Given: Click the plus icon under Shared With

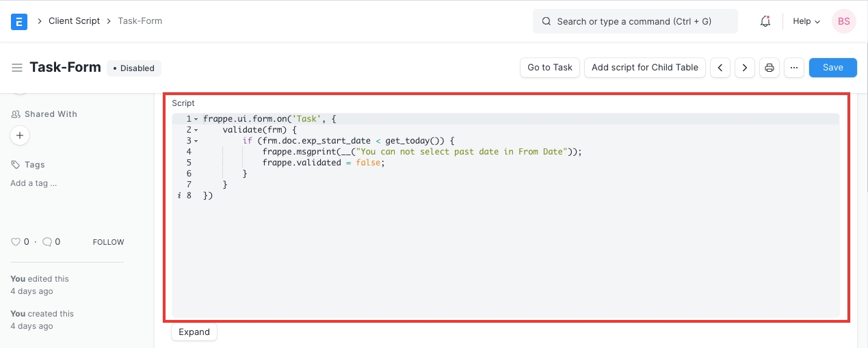Looking at the screenshot, I should coord(20,136).
